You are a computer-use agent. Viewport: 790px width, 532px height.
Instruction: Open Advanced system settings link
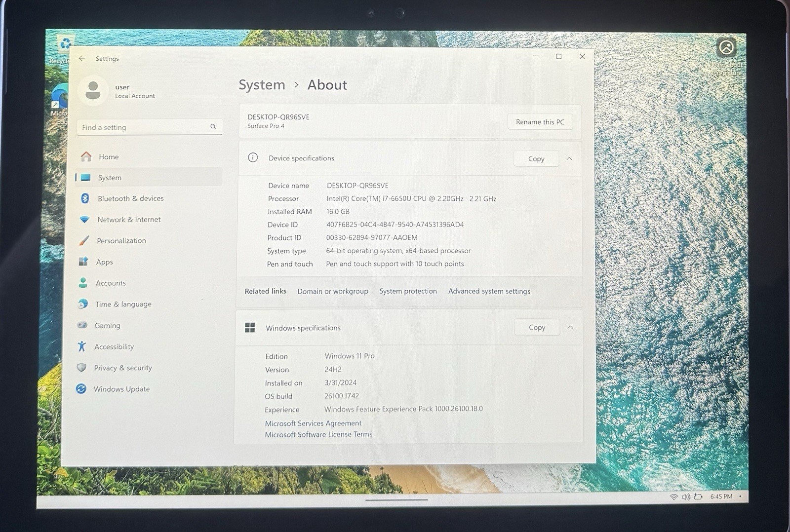click(x=489, y=291)
